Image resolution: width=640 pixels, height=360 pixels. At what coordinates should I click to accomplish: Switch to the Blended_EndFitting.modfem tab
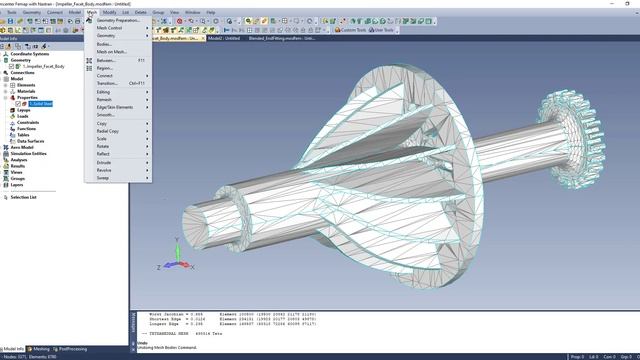point(282,38)
